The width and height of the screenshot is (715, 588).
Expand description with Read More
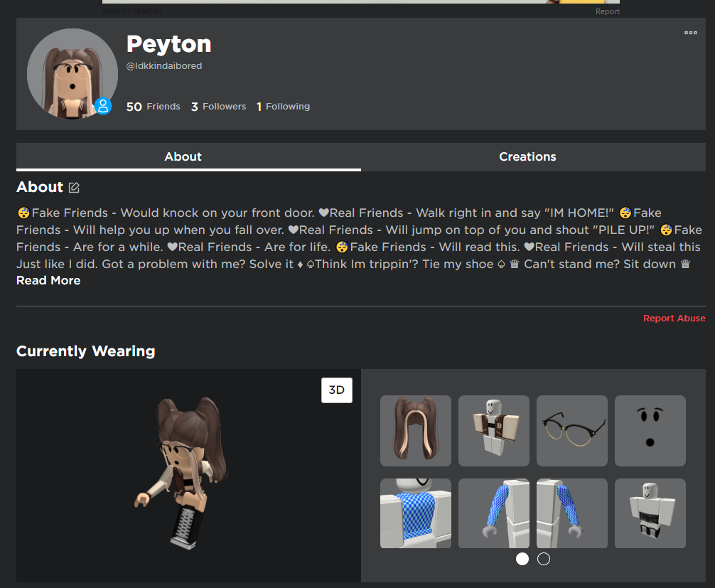click(x=48, y=281)
